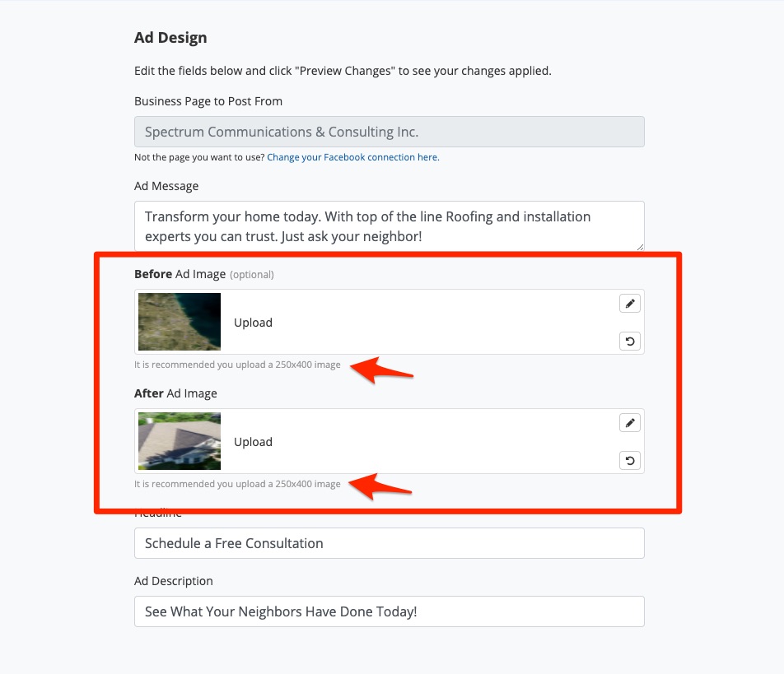784x674 pixels.
Task: Click the Headline field with "Schedule a Free Consultation"
Action: [x=389, y=543]
